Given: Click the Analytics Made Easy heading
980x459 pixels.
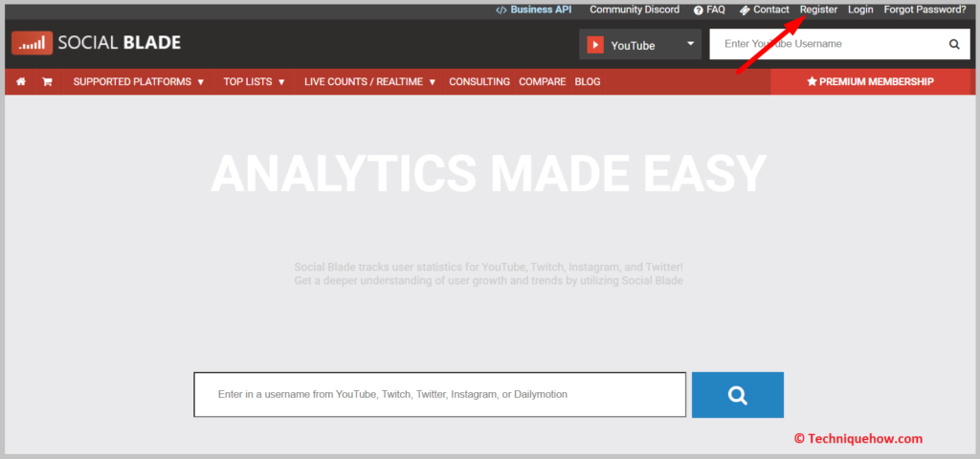Looking at the screenshot, I should pyautogui.click(x=489, y=174).
